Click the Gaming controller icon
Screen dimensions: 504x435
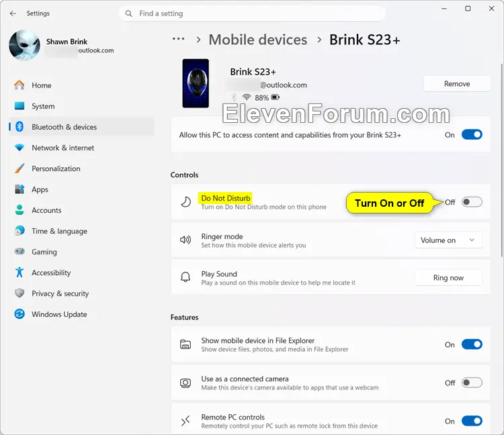click(x=19, y=251)
